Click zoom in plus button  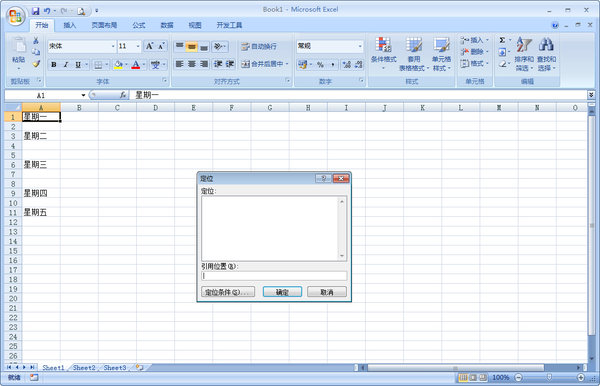[580, 378]
